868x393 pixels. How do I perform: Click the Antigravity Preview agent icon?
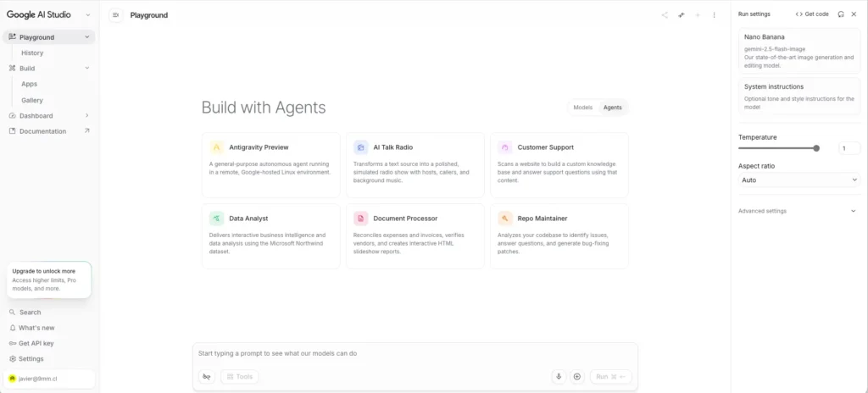pos(216,147)
